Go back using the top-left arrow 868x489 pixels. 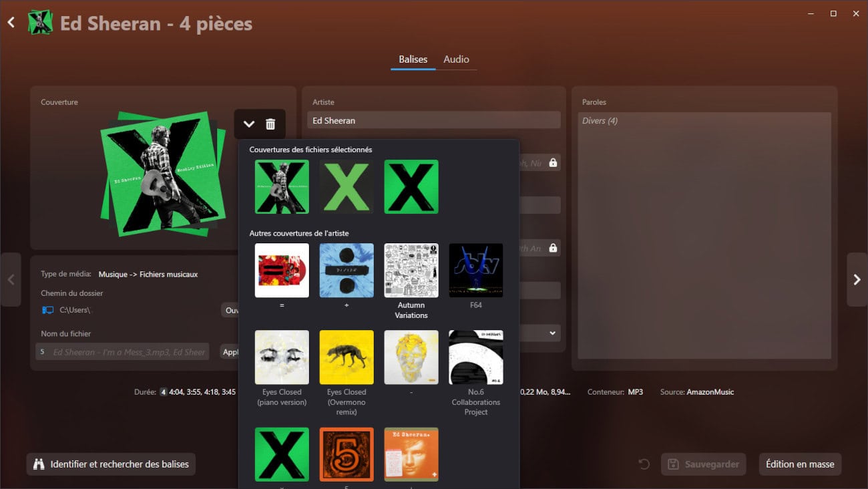11,23
